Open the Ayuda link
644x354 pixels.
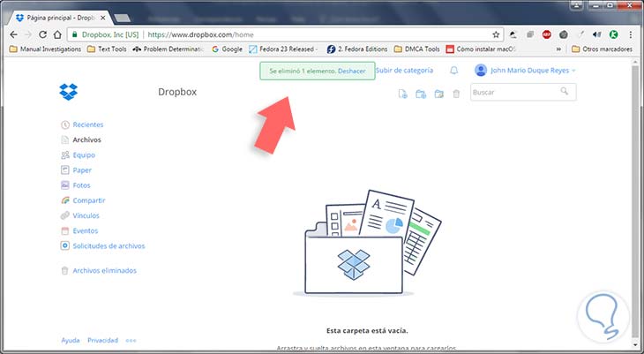click(71, 341)
